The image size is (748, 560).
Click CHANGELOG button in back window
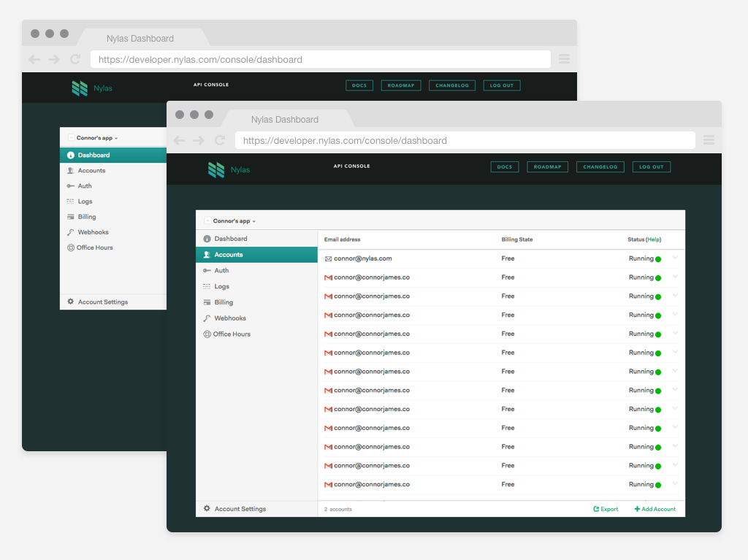[451, 85]
